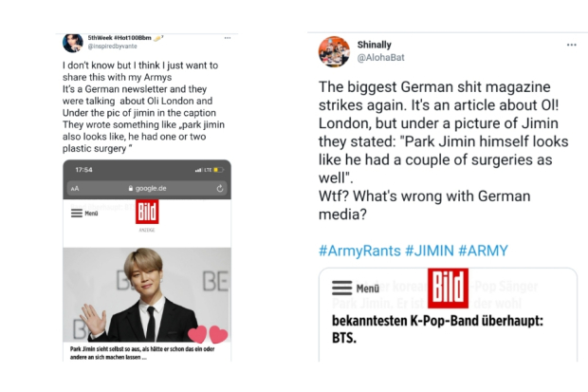Open hamburger Menü in the right card
The image size is (588, 392).
pos(356,289)
